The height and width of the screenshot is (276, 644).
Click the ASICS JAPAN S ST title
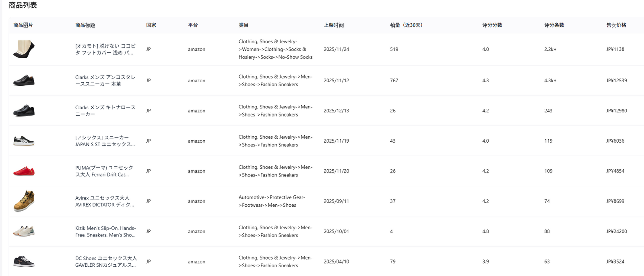point(105,141)
